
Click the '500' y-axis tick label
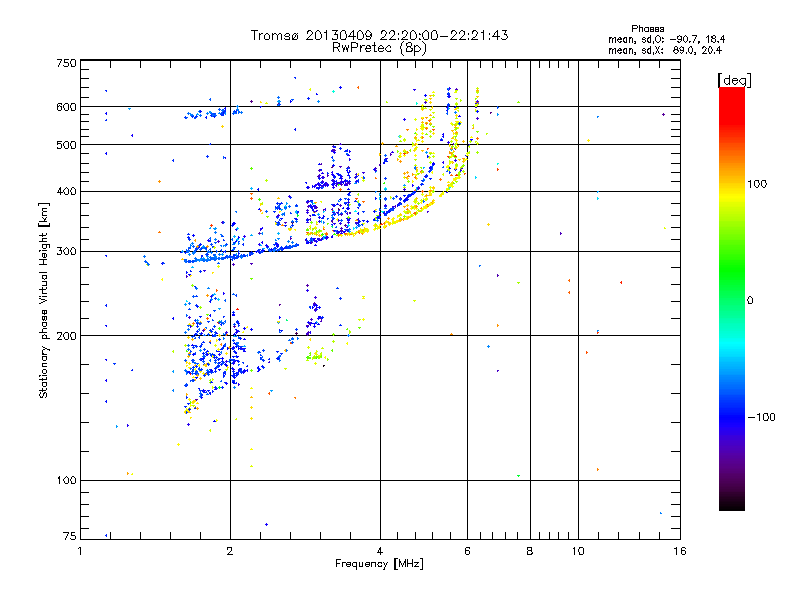67,145
